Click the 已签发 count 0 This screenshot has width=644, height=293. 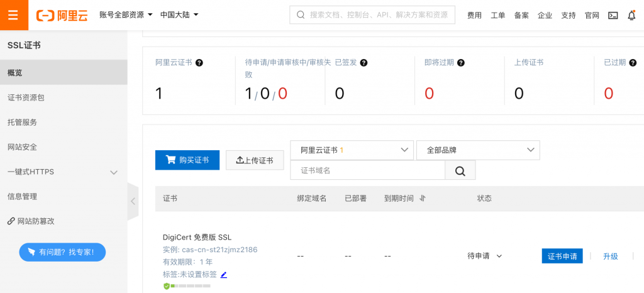click(x=339, y=94)
